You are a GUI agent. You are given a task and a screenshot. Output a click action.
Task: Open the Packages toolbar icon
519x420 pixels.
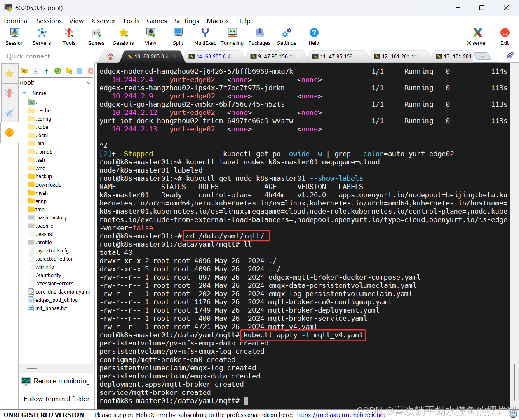pyautogui.click(x=260, y=37)
